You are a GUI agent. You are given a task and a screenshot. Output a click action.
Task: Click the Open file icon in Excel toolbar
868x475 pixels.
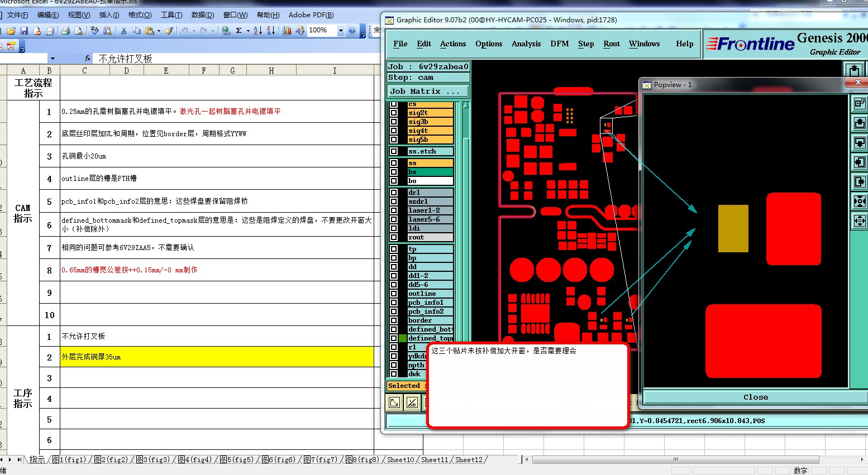point(11,31)
